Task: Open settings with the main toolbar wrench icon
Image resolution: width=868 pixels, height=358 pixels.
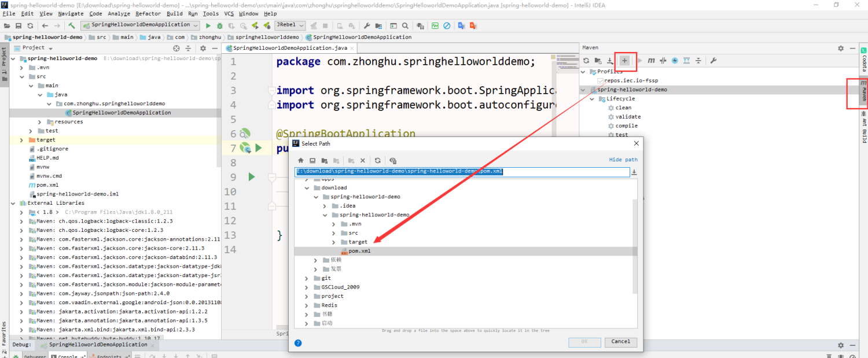Action: [367, 25]
